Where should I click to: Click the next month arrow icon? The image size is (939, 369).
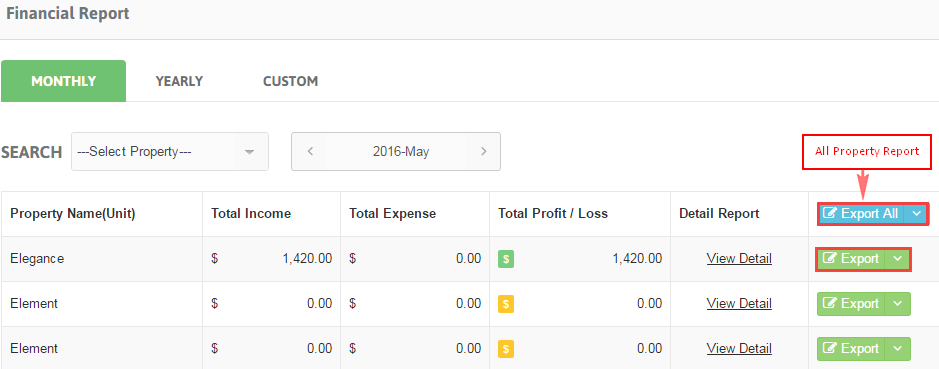point(483,152)
